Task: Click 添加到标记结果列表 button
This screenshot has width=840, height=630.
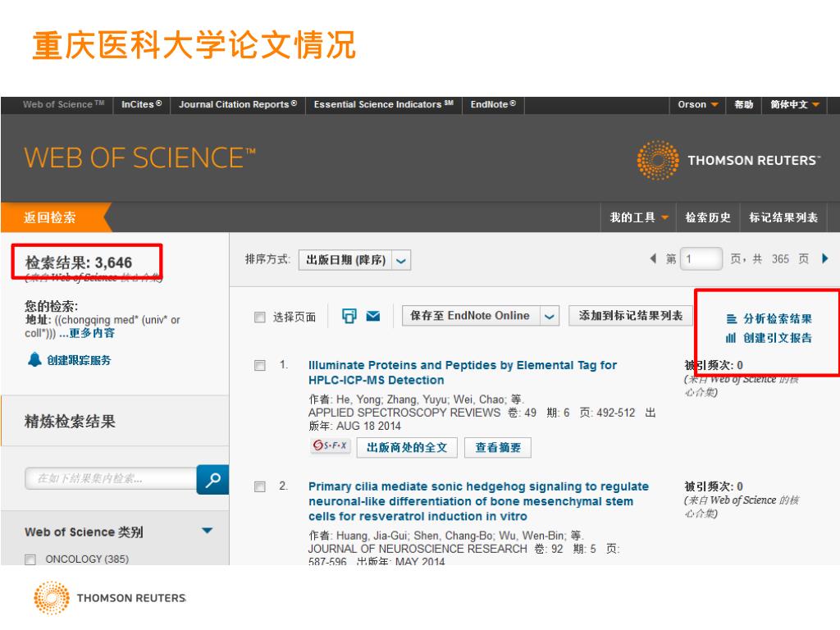Action: [631, 316]
